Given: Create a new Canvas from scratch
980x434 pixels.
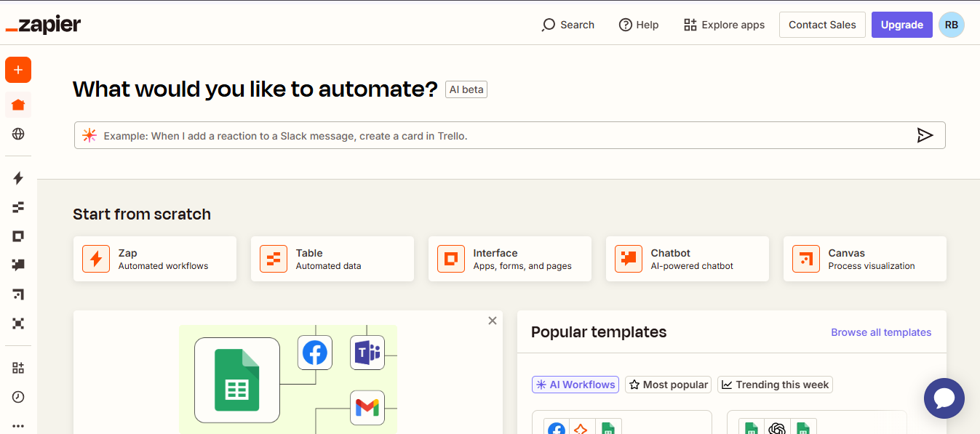Looking at the screenshot, I should pos(865,259).
